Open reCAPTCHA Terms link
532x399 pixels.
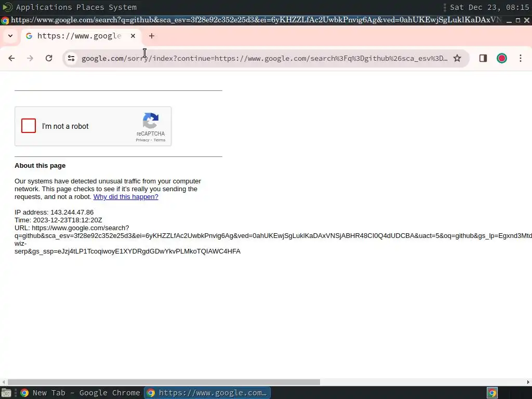[x=159, y=140]
